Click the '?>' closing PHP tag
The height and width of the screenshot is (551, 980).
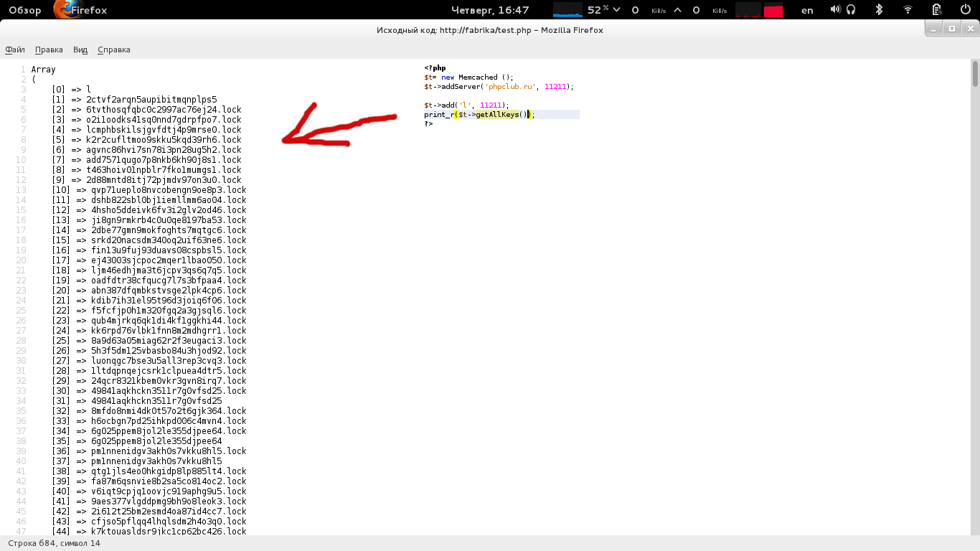tap(428, 124)
